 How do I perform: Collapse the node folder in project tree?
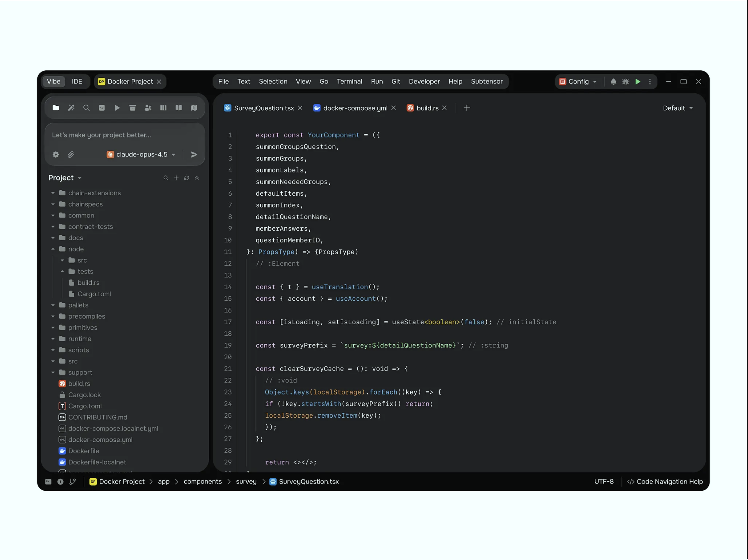pyautogui.click(x=53, y=249)
